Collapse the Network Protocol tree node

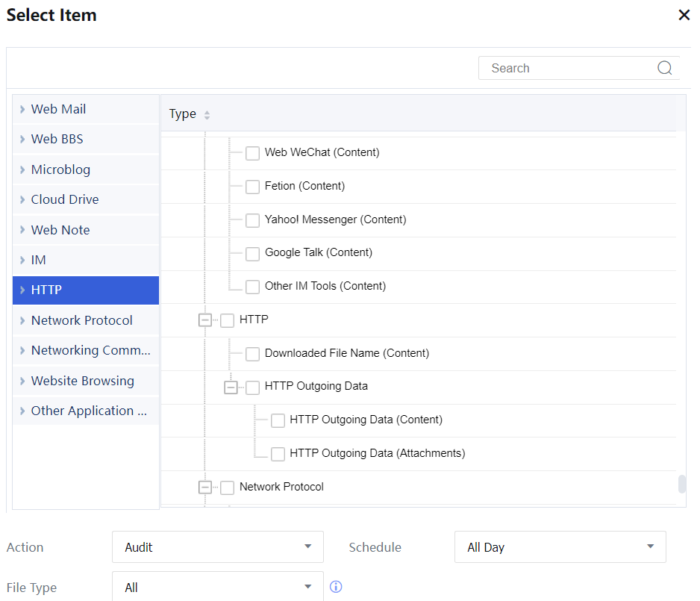pyautogui.click(x=205, y=488)
